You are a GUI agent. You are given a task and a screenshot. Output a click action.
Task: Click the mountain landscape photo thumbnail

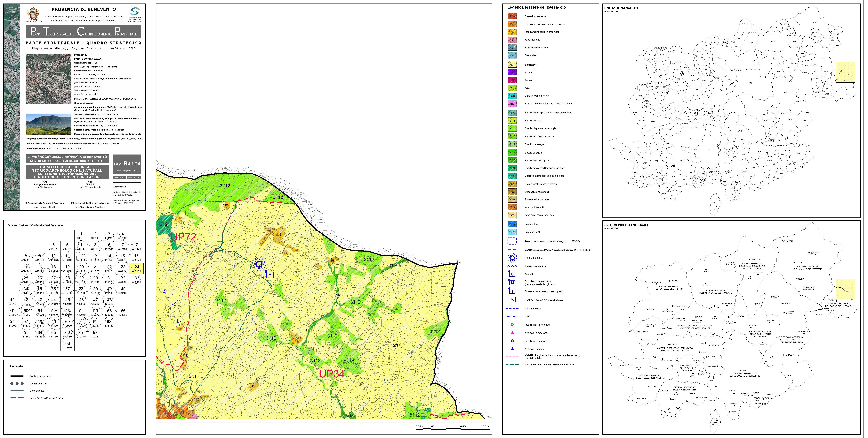click(49, 124)
